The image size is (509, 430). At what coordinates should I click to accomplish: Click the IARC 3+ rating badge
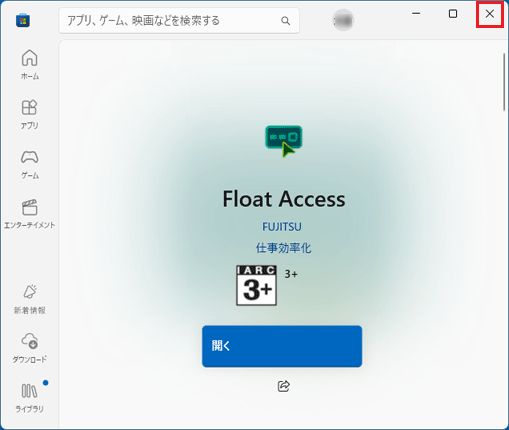point(256,285)
